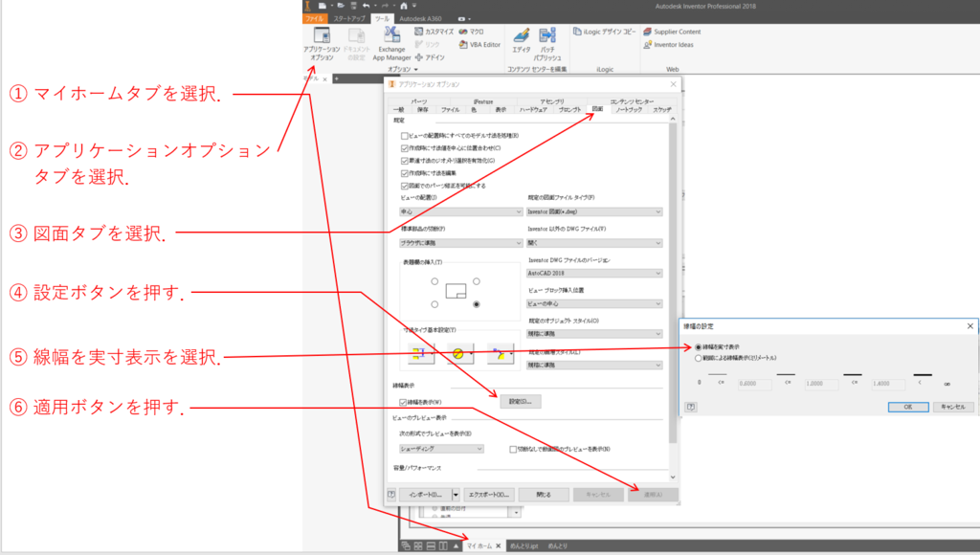980x555 pixels.
Task: Click the エディタ content center icon
Action: 522,40
